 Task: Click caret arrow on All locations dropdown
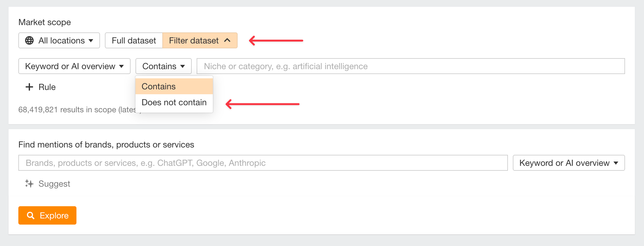click(91, 40)
